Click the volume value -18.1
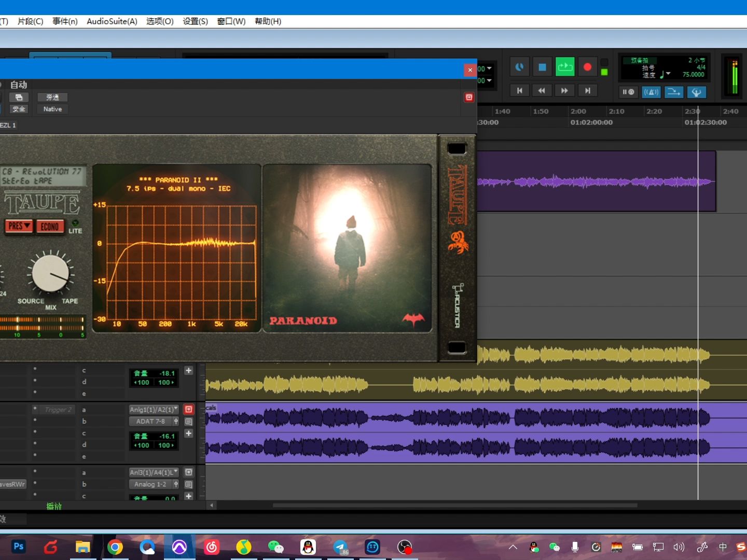This screenshot has width=747, height=560. [x=167, y=373]
